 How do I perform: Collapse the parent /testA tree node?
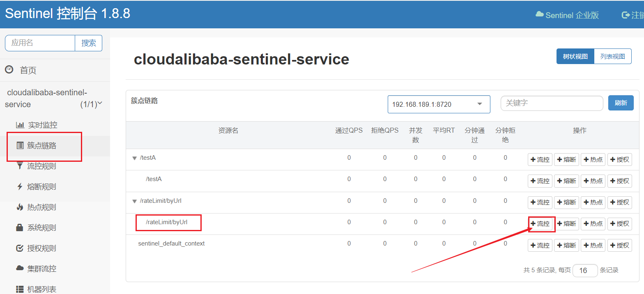tap(134, 158)
